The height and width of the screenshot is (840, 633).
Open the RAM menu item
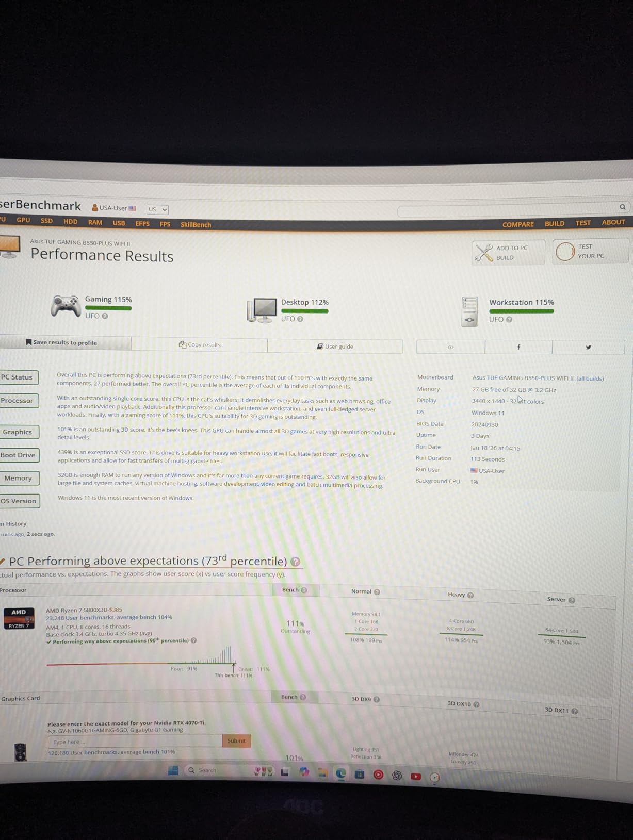[95, 222]
